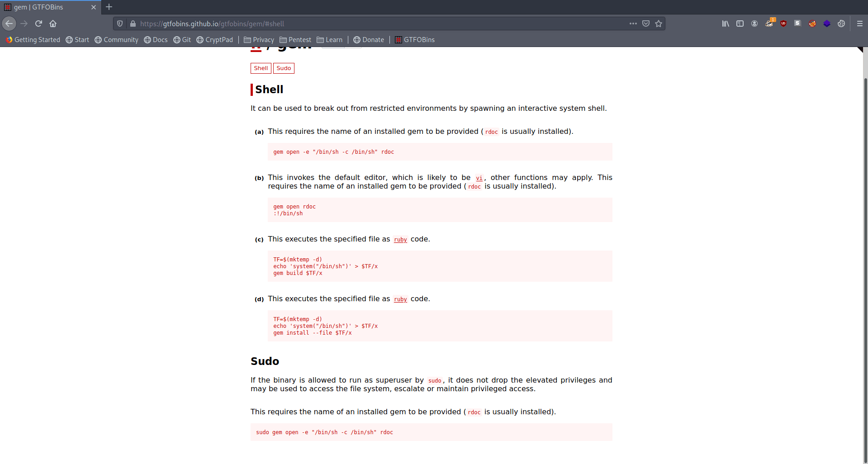Click the sudo gem open code block
Image resolution: width=868 pixels, height=464 pixels.
click(x=431, y=432)
